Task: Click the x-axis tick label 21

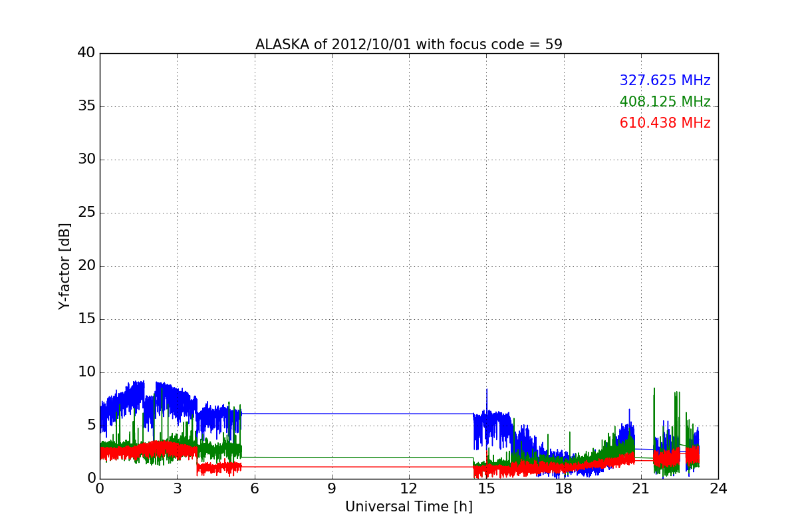Action: 641,489
